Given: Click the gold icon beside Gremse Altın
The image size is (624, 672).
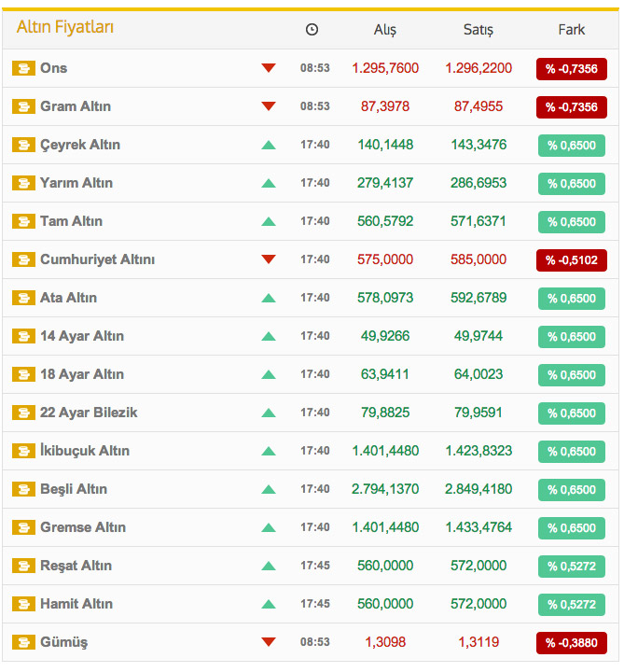Looking at the screenshot, I should (x=23, y=527).
